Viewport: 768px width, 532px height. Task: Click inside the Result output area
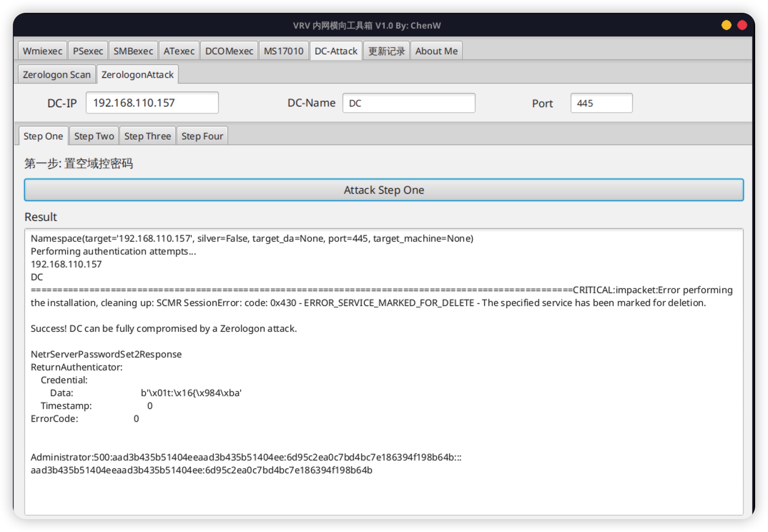coord(383,372)
